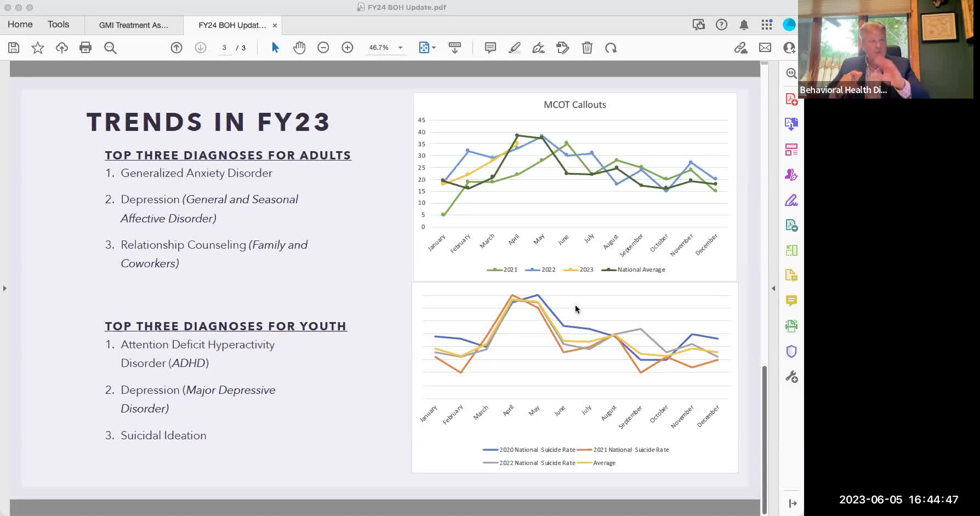Open the Find text magnifier tool
980x516 pixels.
110,48
